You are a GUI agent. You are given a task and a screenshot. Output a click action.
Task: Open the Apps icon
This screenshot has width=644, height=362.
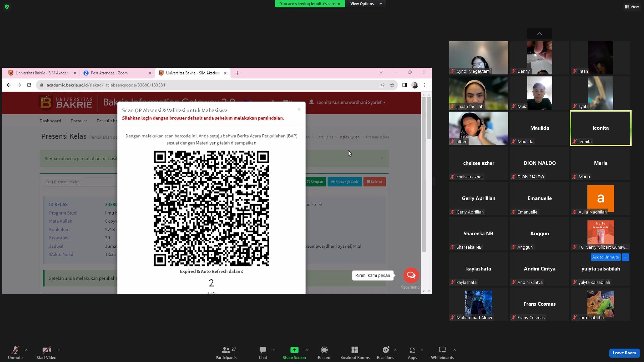pyautogui.click(x=412, y=350)
